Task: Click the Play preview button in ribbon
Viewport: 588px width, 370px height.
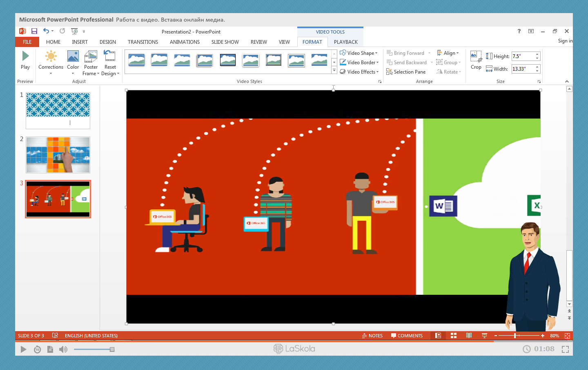Action: 25,60
